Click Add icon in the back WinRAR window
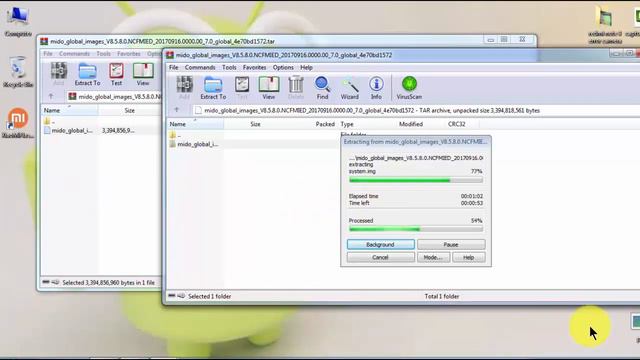Viewport: 640px width, 360px height. pos(58,73)
